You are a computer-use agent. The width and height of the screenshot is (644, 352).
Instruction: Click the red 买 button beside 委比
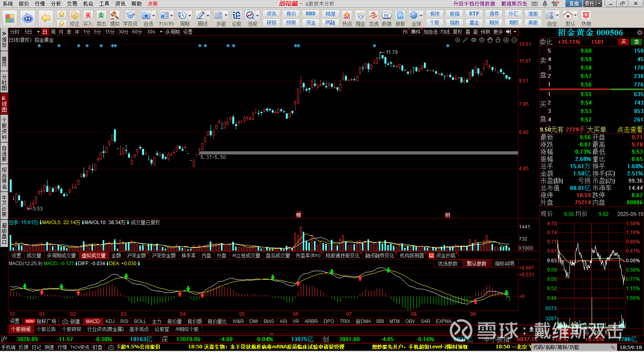(x=623, y=42)
